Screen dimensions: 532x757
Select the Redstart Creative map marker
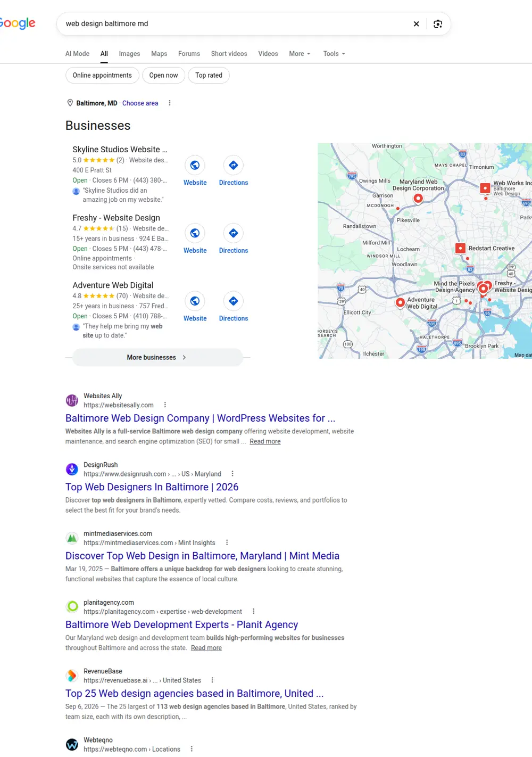461,248
